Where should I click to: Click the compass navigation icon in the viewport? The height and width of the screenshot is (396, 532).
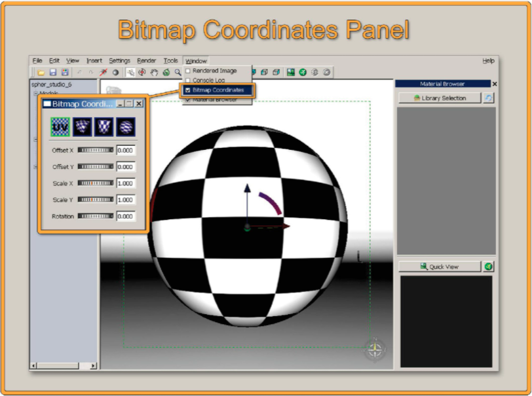(375, 349)
